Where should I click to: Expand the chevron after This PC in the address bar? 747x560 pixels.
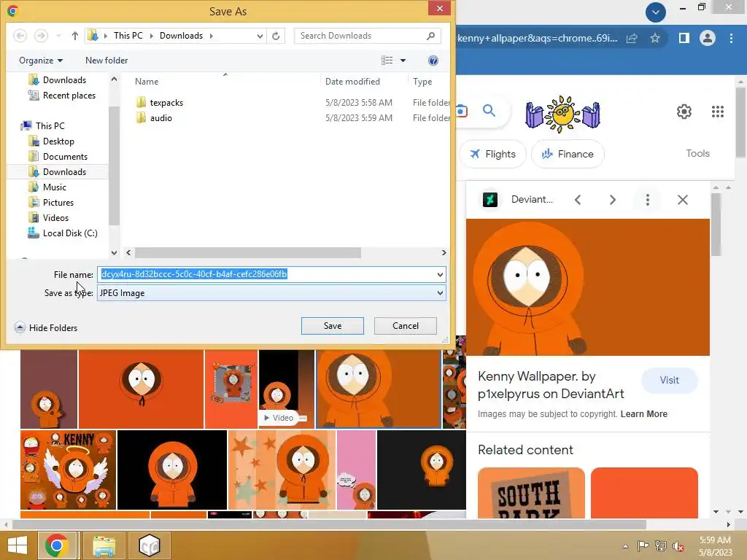[152, 36]
